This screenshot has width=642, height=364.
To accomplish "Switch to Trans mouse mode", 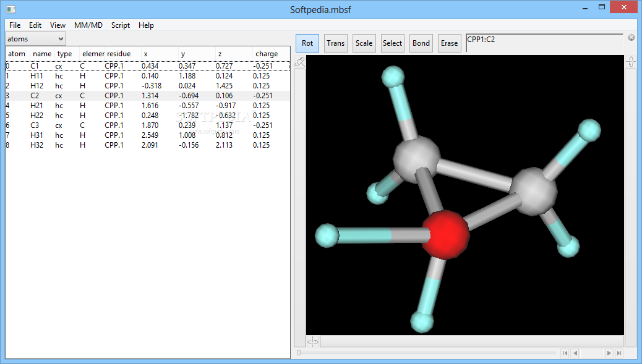I will [x=336, y=43].
